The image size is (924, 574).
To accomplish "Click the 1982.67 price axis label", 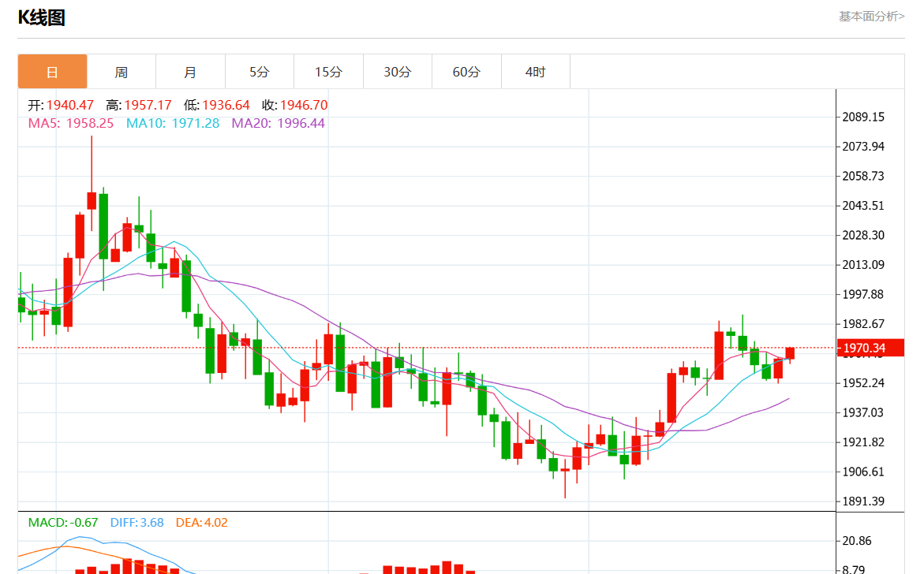I will point(863,324).
